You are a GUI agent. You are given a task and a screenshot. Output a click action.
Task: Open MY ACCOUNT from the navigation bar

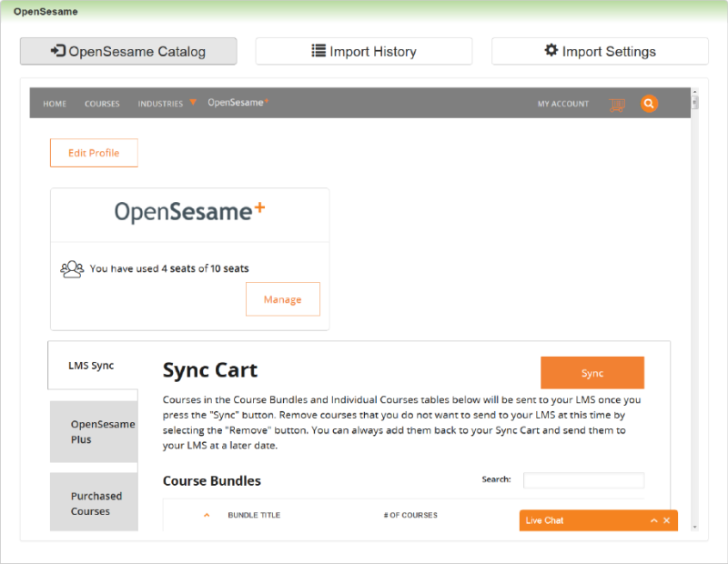[563, 104]
